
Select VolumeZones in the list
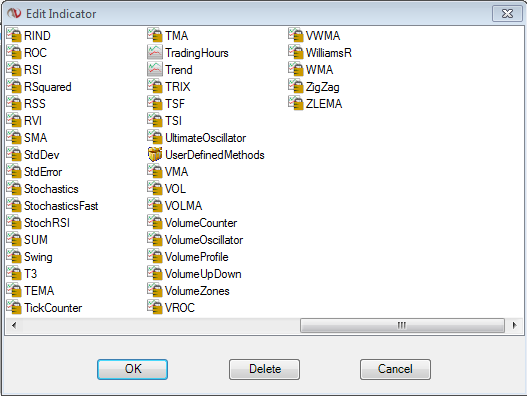(197, 290)
